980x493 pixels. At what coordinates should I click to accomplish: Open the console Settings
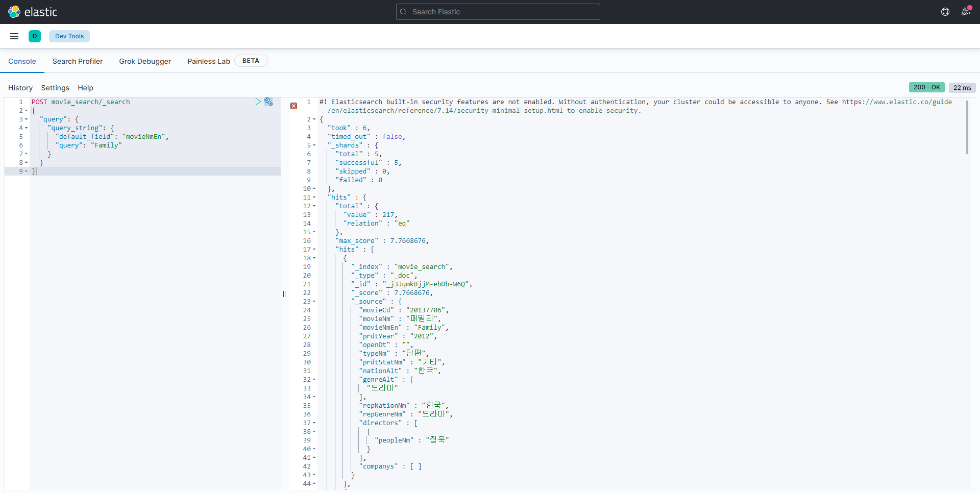[55, 88]
